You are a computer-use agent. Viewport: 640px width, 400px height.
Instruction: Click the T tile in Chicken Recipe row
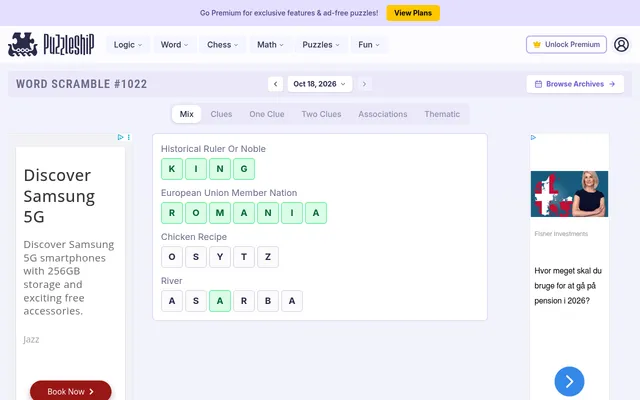coord(244,257)
